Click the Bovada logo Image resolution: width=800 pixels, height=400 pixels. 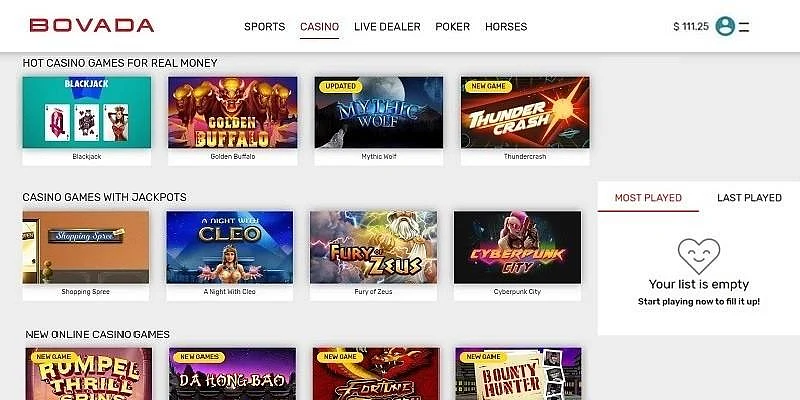(92, 26)
